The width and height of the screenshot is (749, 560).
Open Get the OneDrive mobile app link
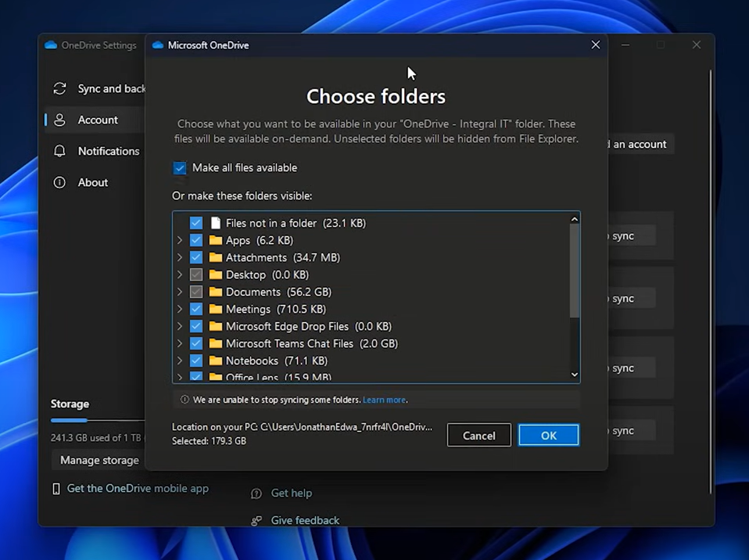pyautogui.click(x=138, y=488)
